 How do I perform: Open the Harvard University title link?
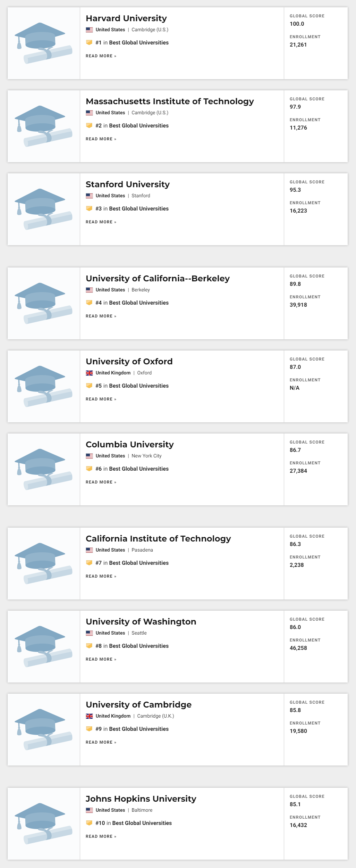coord(126,18)
